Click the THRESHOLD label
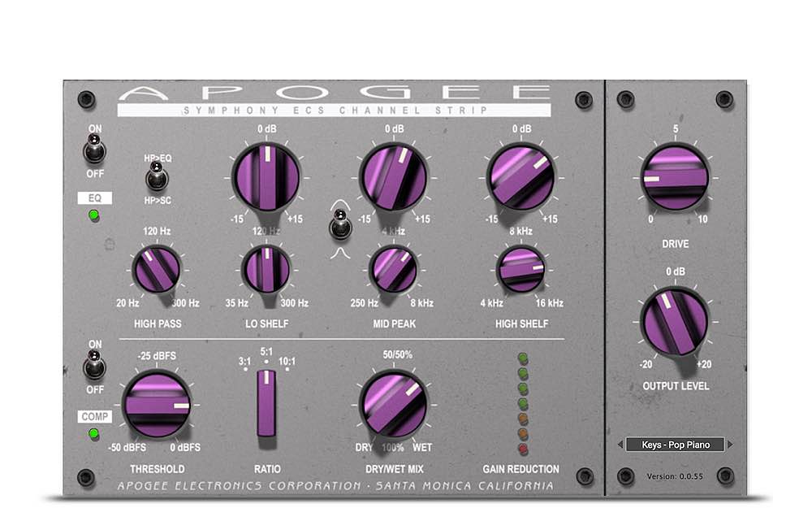 pyautogui.click(x=157, y=469)
